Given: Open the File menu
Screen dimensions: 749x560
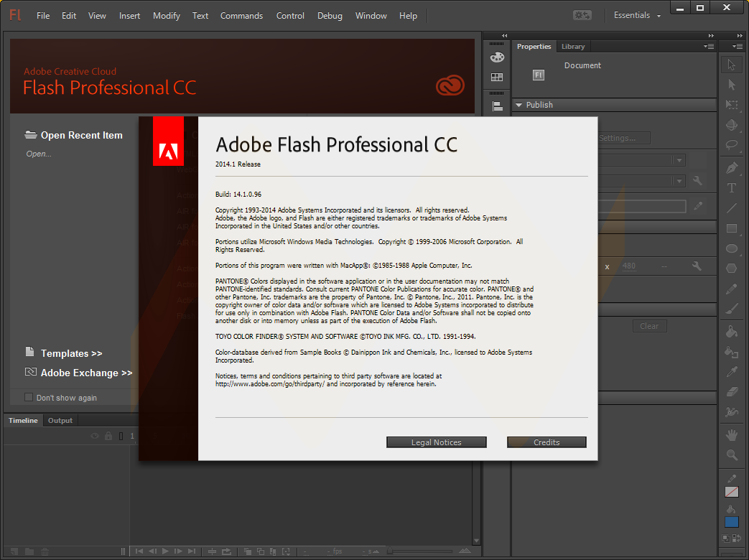Looking at the screenshot, I should pyautogui.click(x=43, y=16).
